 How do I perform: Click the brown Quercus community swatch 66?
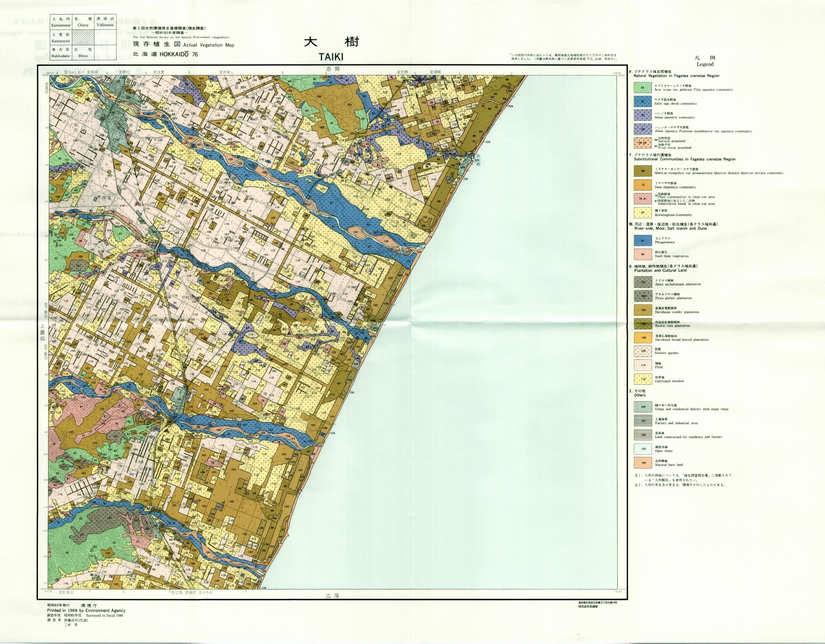coord(643,171)
